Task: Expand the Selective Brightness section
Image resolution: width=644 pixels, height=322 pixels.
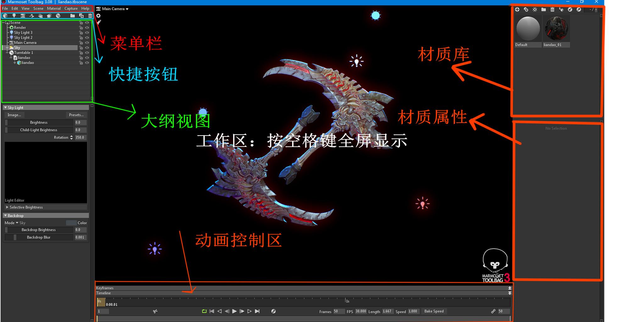Action: click(x=46, y=207)
